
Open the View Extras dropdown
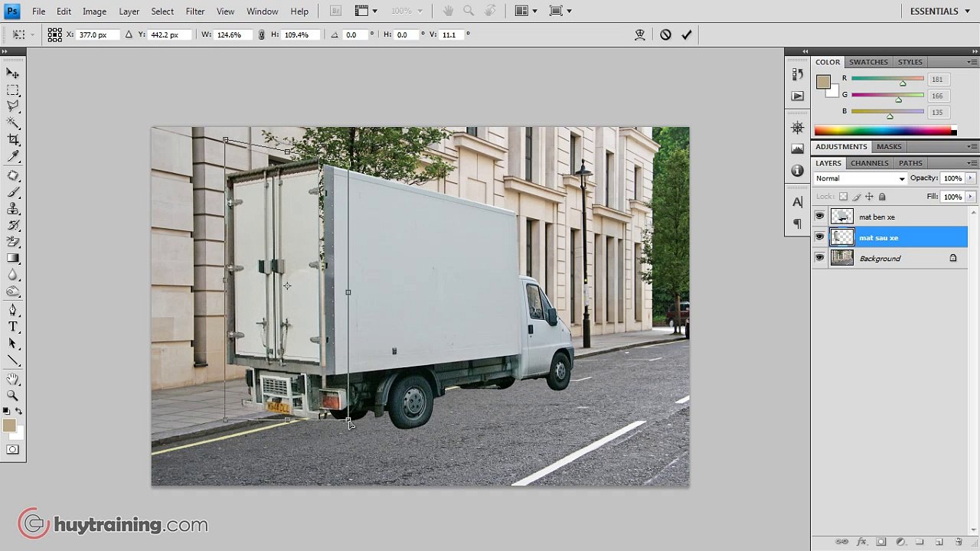[366, 11]
